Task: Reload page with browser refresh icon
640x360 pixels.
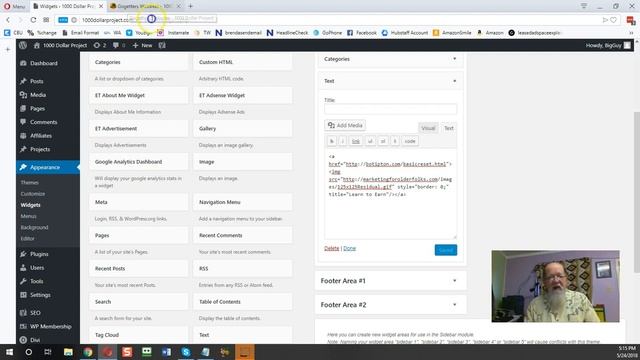Action: [33, 20]
